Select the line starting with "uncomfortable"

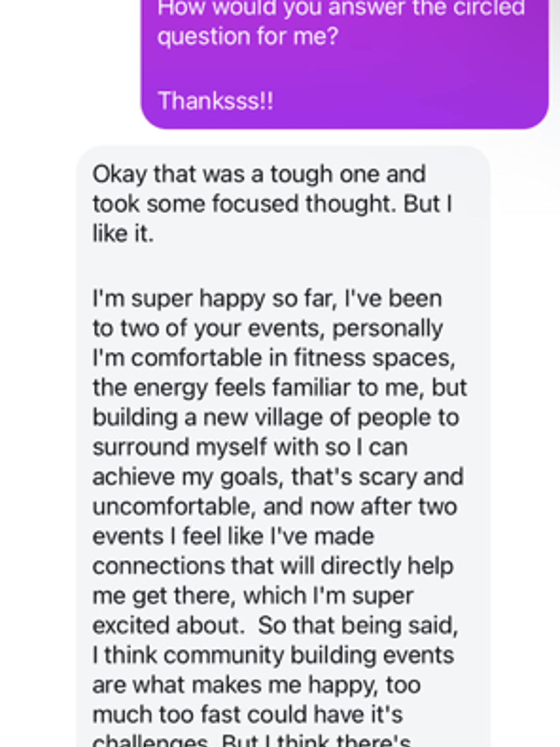[275, 507]
